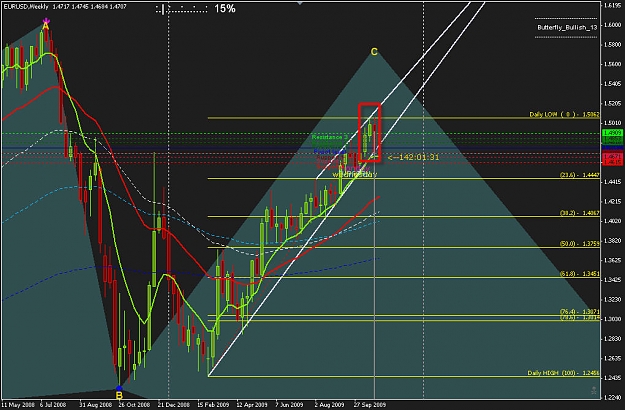Click the 1.6000 price scale value

point(613,25)
